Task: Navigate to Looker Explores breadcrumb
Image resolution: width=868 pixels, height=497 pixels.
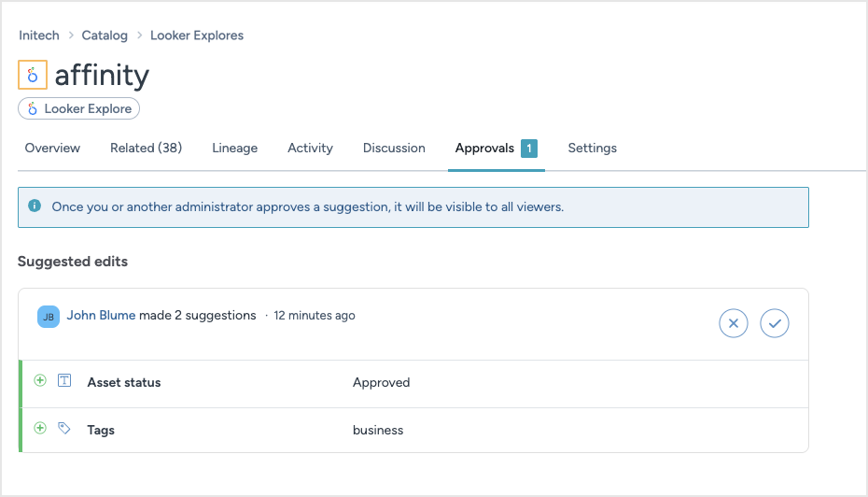Action: 197,35
